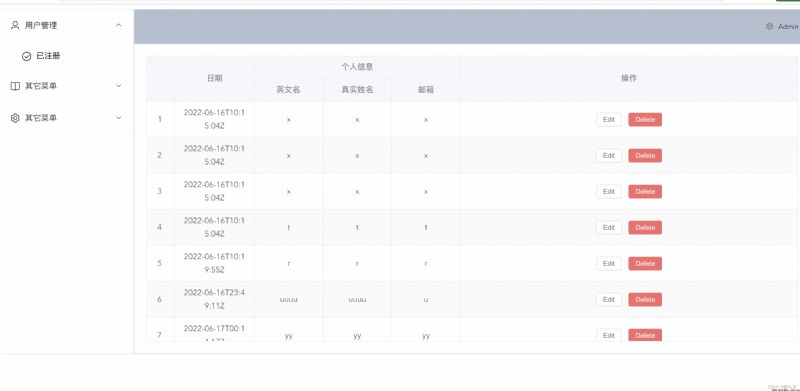Click the 邮箱 column header
This screenshot has width=800, height=391.
(426, 90)
